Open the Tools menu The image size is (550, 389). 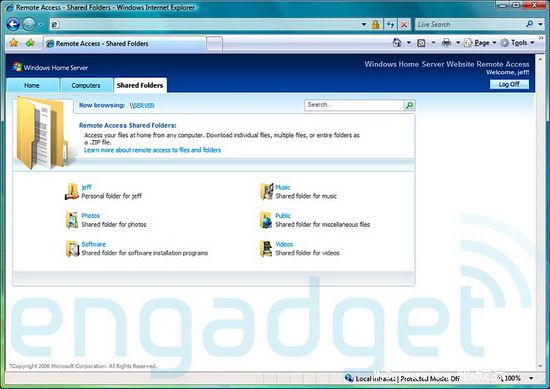(517, 43)
